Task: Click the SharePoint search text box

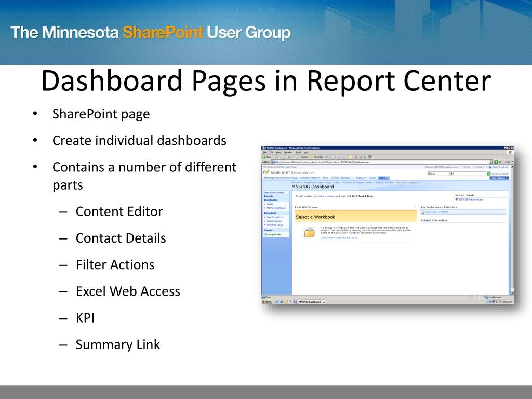Action: pos(469,174)
